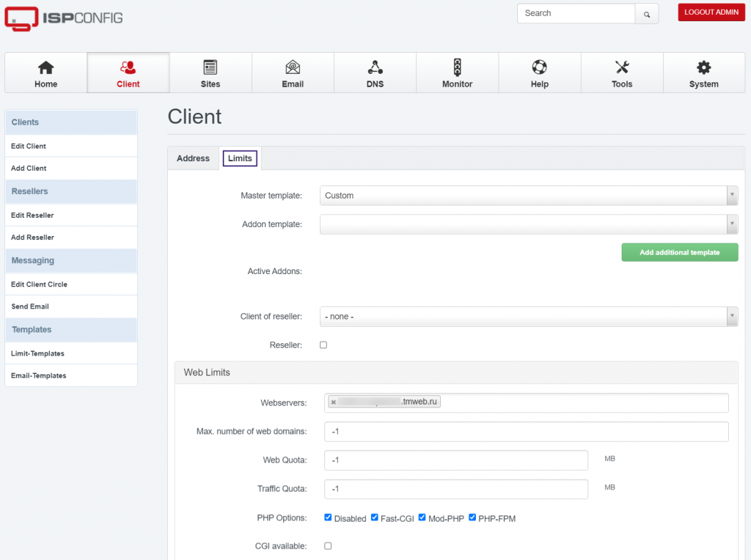Viewport: 751px width, 560px height.
Task: Click the Clients section header
Action: coord(71,122)
